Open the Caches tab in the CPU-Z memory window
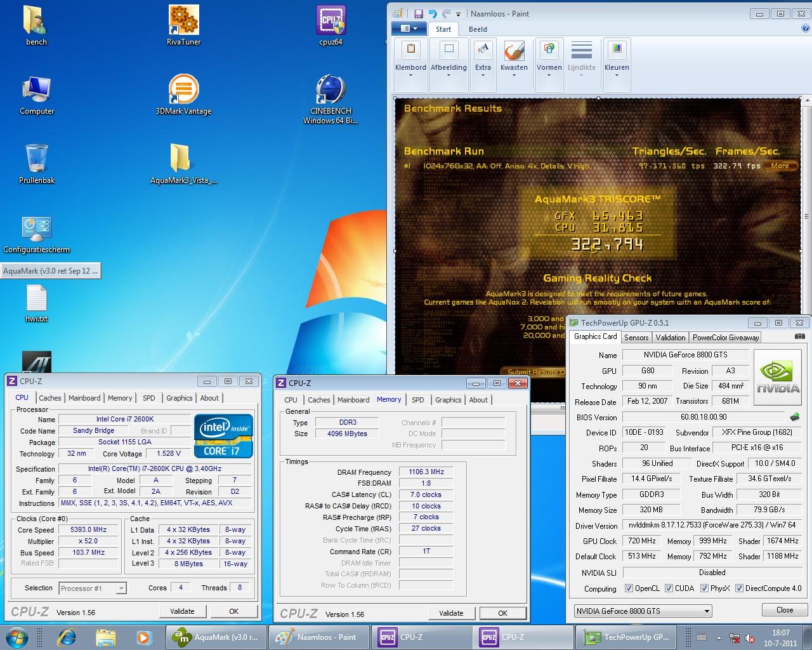The width and height of the screenshot is (812, 650). click(318, 400)
